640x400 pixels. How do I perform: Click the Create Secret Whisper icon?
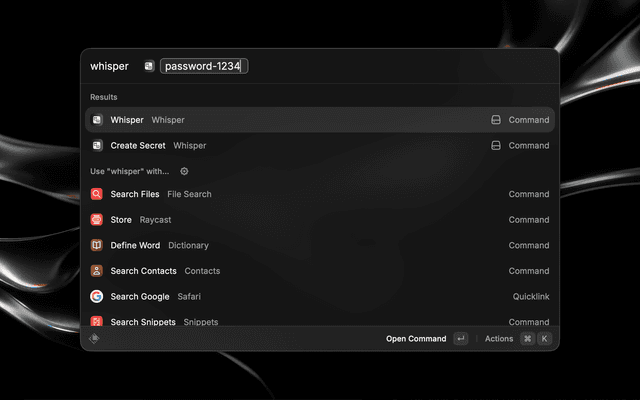pos(97,146)
